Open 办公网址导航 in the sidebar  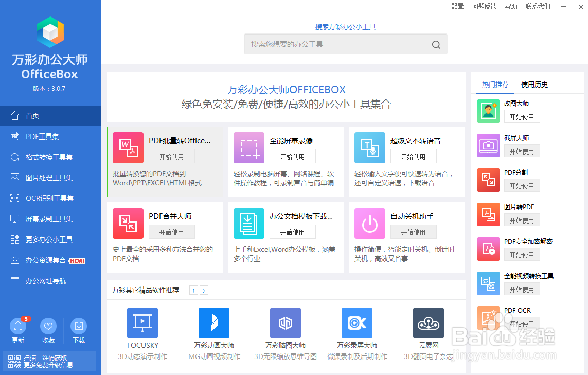[x=50, y=281]
